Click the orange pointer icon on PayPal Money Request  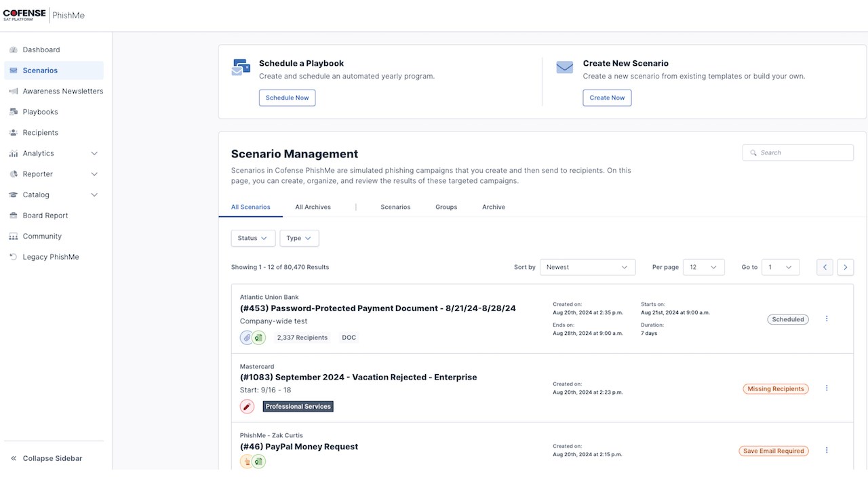point(247,462)
